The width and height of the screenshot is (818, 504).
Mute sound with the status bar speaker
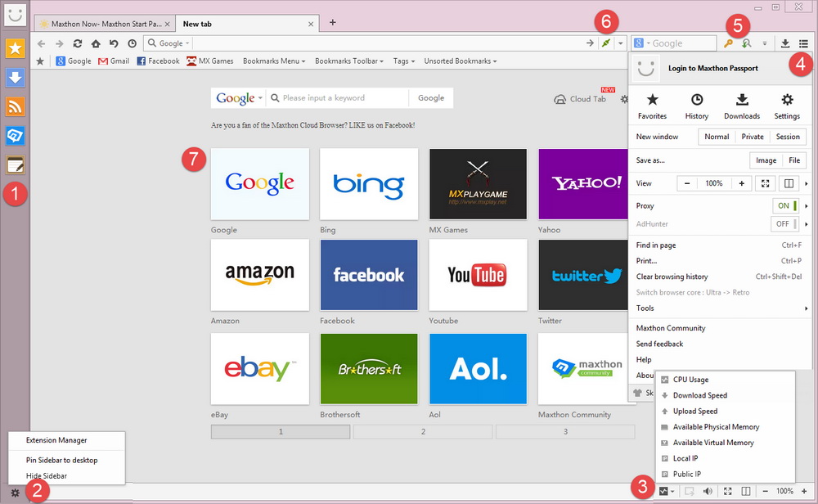tap(708, 491)
